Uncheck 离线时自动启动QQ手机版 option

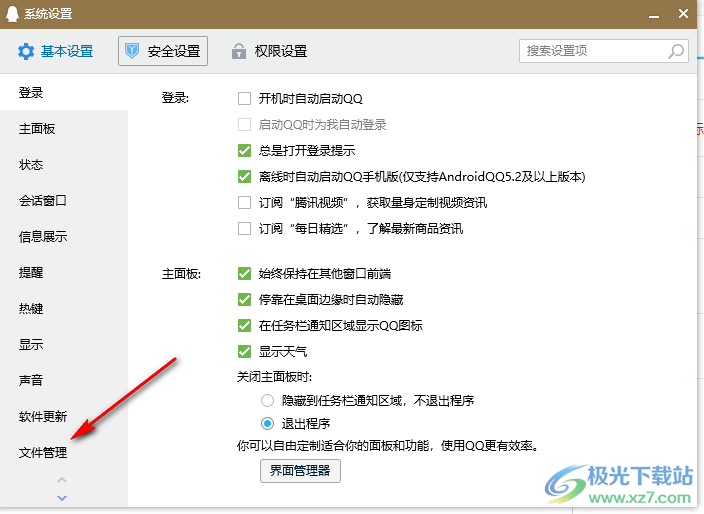pyautogui.click(x=244, y=176)
